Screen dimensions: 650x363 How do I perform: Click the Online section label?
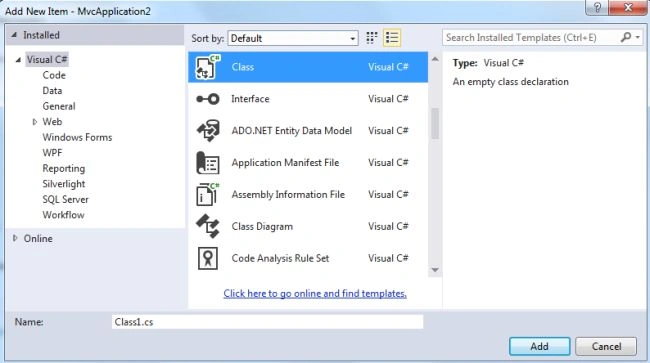pyautogui.click(x=38, y=239)
